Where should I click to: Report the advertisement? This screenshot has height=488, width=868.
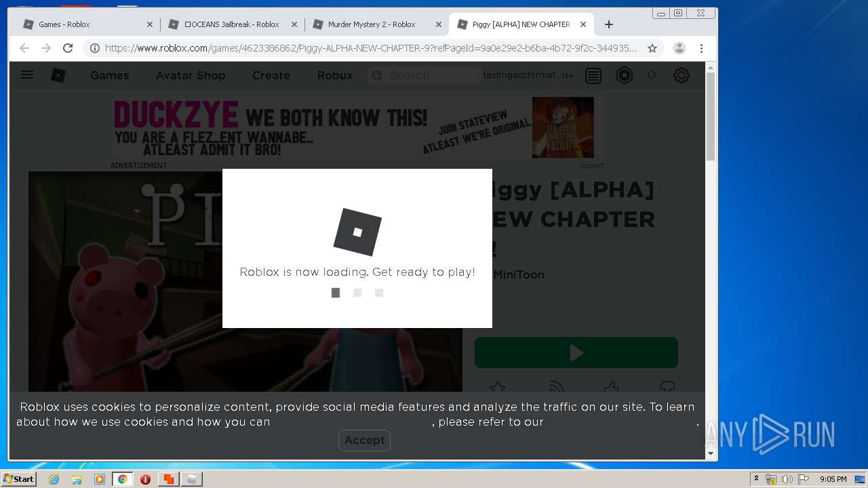click(x=592, y=165)
